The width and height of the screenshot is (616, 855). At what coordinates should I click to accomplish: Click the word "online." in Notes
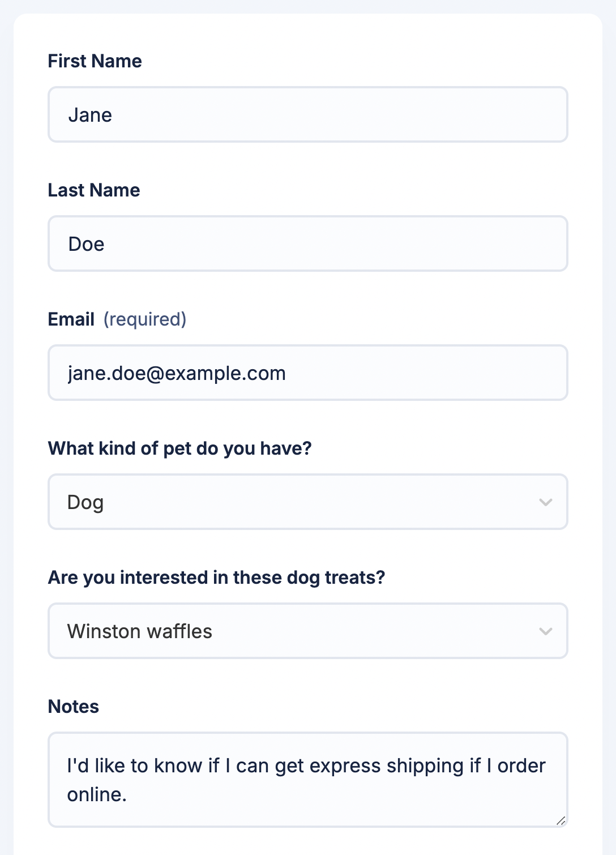[97, 794]
